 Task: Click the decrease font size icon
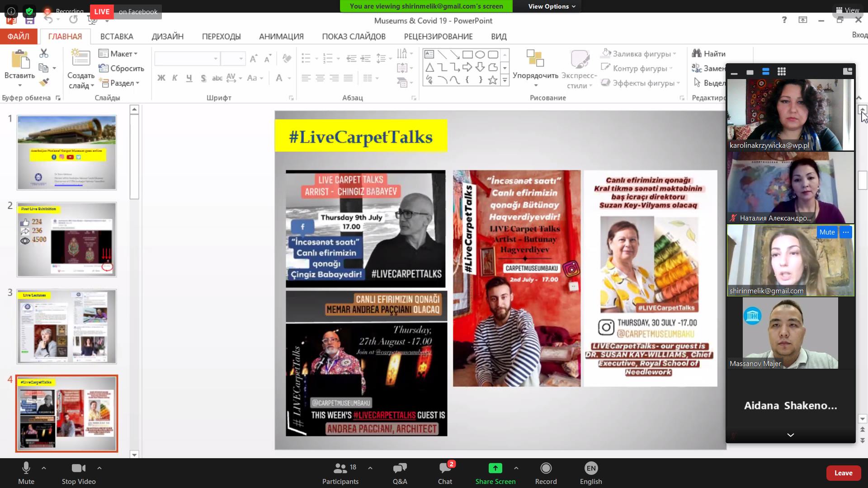click(268, 58)
